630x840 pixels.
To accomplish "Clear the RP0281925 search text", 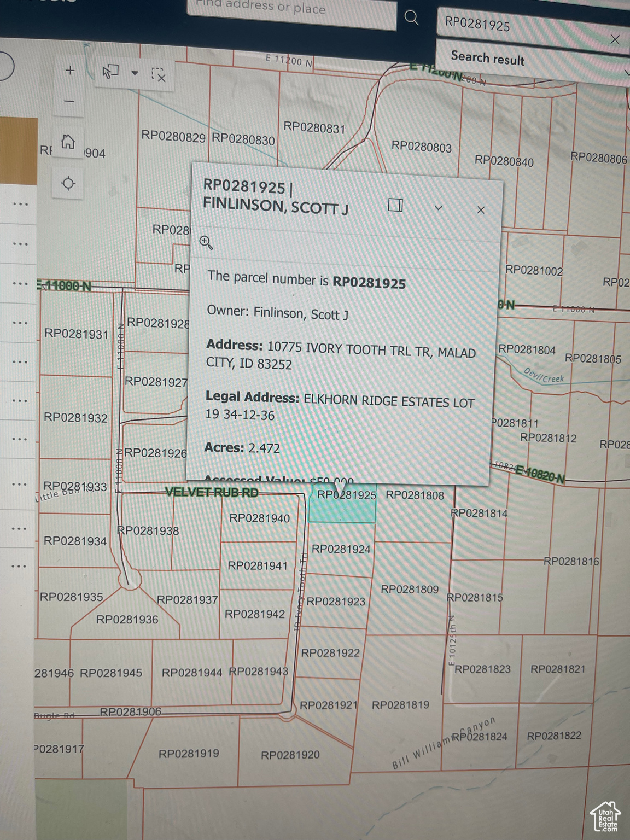I will [615, 39].
